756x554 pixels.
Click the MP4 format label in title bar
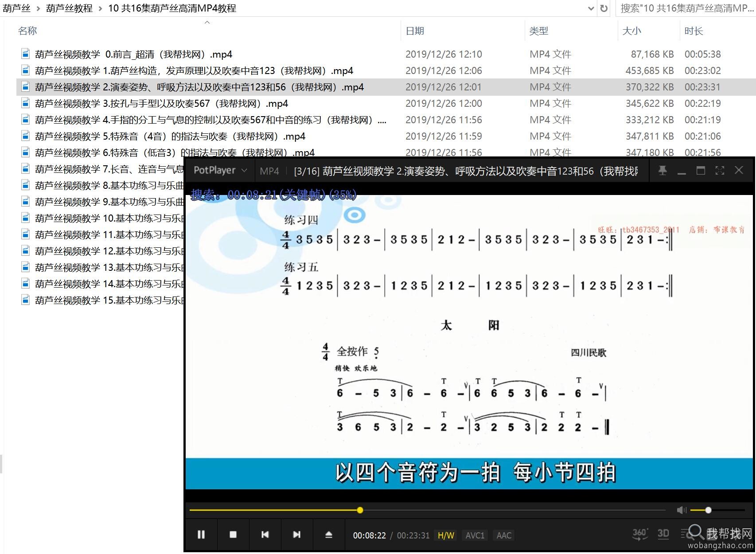tap(269, 171)
